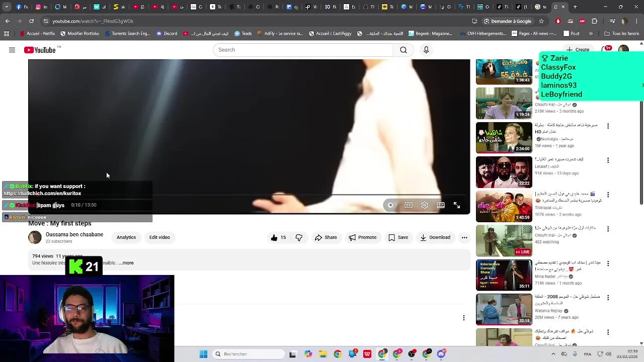Open options menu for the Letaief video

(608, 160)
